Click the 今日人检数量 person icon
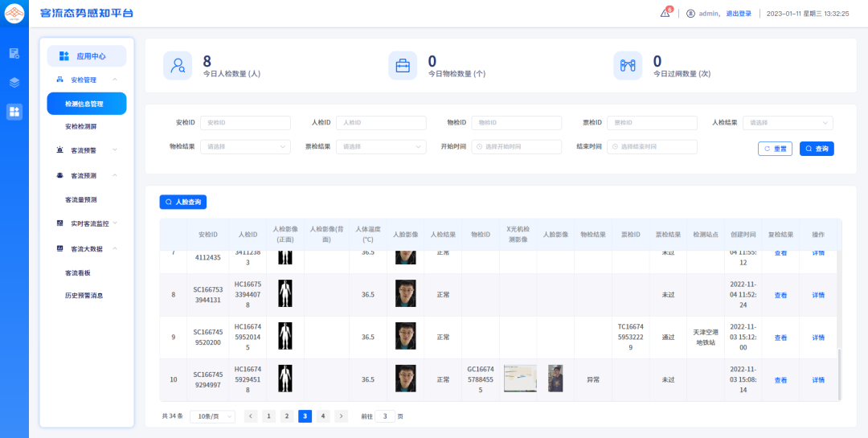The height and width of the screenshot is (438, 868). [178, 66]
